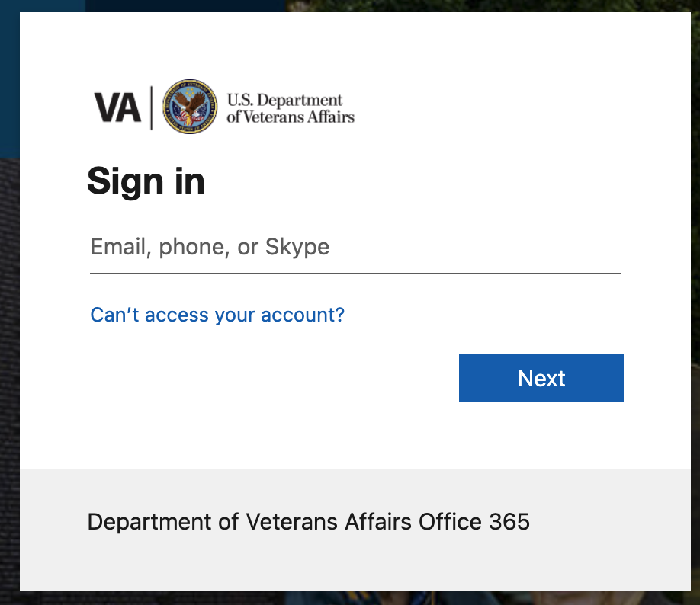Open the 'Can't access your account?' link
The image size is (700, 605).
click(x=217, y=315)
